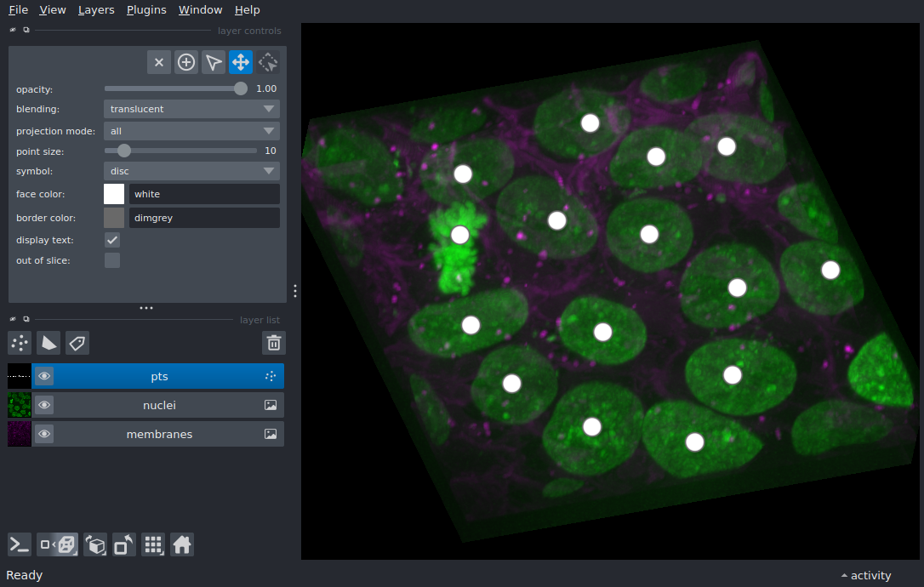This screenshot has width=924, height=587.
Task: Click the white face color swatch
Action: coord(114,194)
